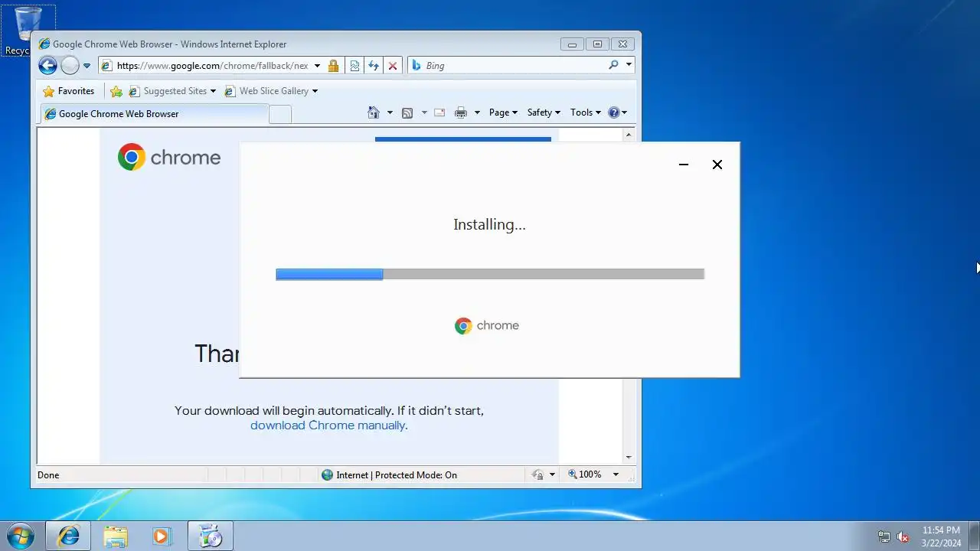Click the muted volume tray icon
The height and width of the screenshot is (551, 980).
[x=903, y=536]
